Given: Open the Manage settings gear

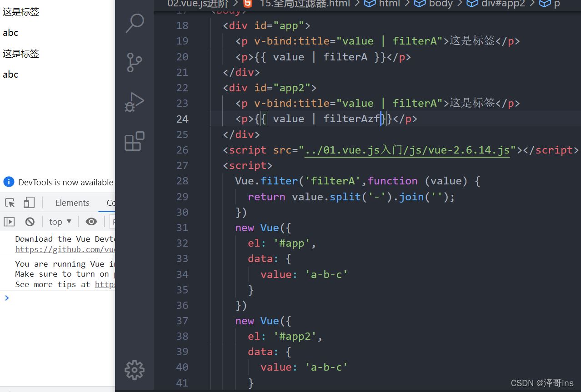Looking at the screenshot, I should [x=135, y=370].
